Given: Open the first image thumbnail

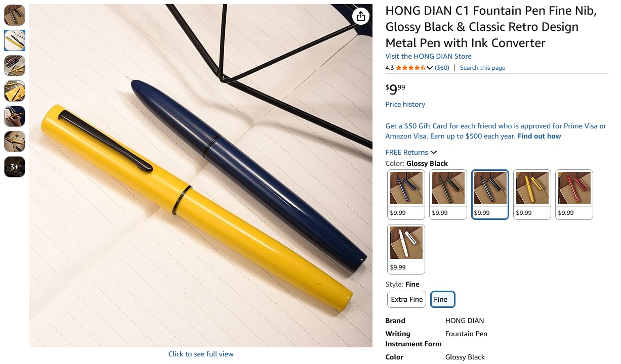Looking at the screenshot, I should pyautogui.click(x=15, y=15).
